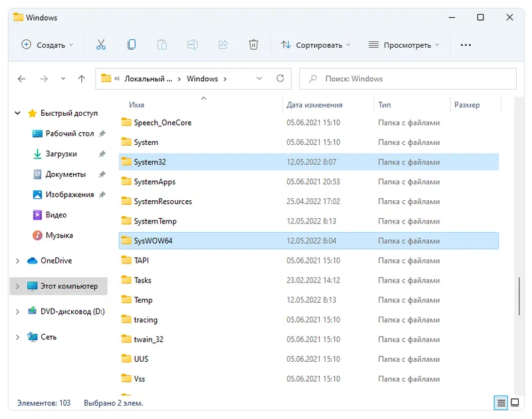The height and width of the screenshot is (419, 532).
Task: Click the vertical scrollbar thumb
Action: [519, 296]
